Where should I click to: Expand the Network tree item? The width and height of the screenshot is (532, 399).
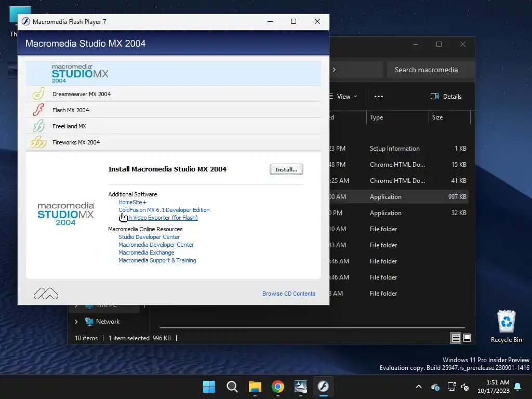pyautogui.click(x=76, y=322)
